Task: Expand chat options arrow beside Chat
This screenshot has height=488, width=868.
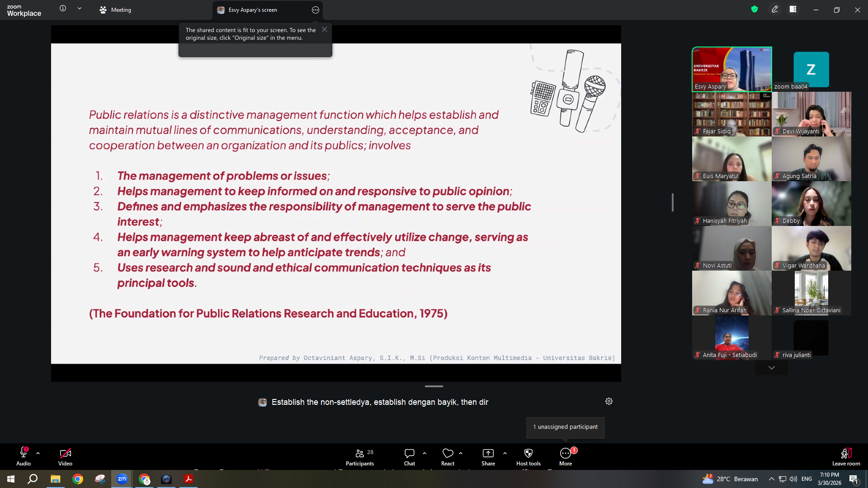Action: 425,453
